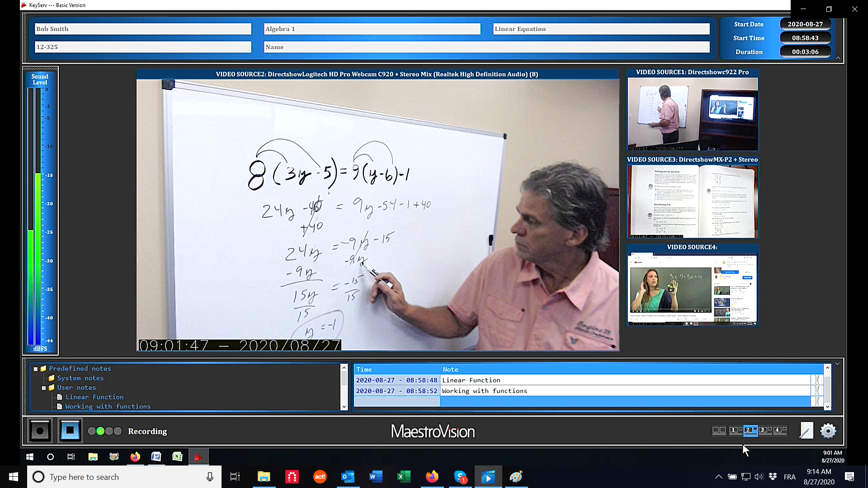This screenshot has width=868, height=488.
Task: Click edit icon on Linear Function row
Action: point(816,380)
